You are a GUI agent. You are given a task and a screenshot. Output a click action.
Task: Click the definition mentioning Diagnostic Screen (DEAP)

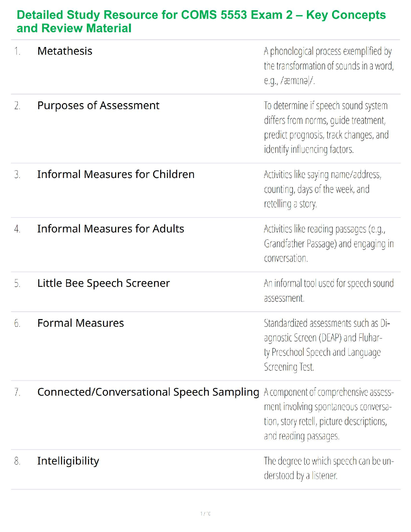click(x=327, y=345)
